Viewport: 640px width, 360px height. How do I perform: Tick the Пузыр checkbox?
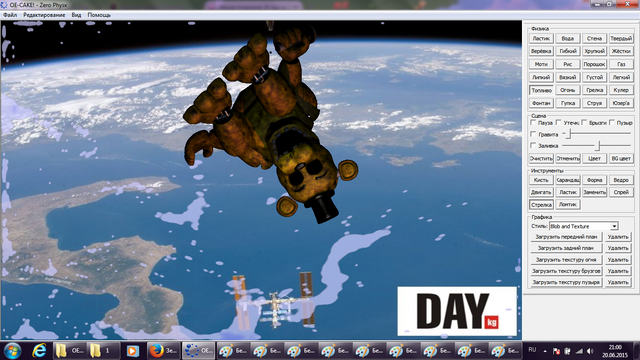point(612,122)
